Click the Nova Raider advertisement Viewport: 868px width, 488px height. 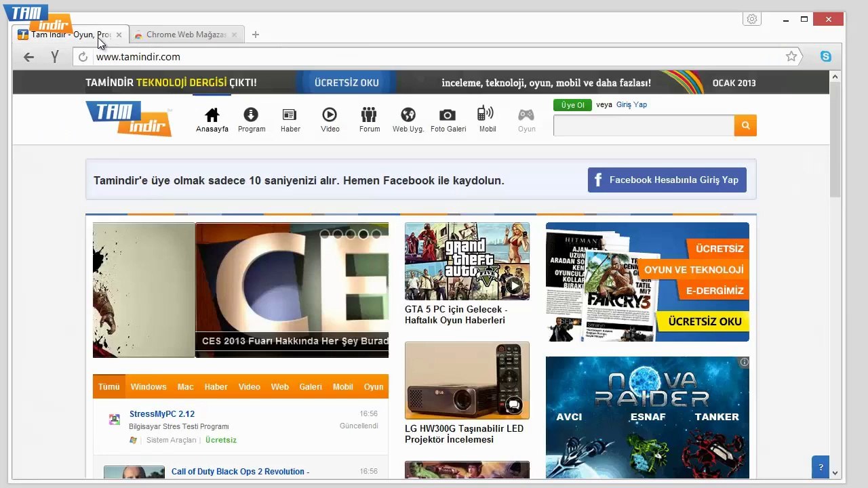coord(648,418)
